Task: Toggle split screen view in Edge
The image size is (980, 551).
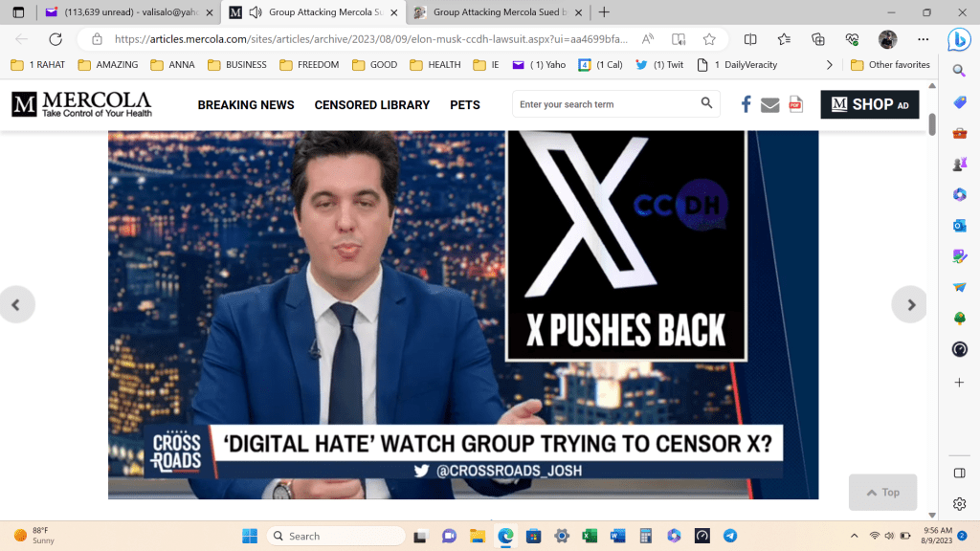Action: point(750,39)
